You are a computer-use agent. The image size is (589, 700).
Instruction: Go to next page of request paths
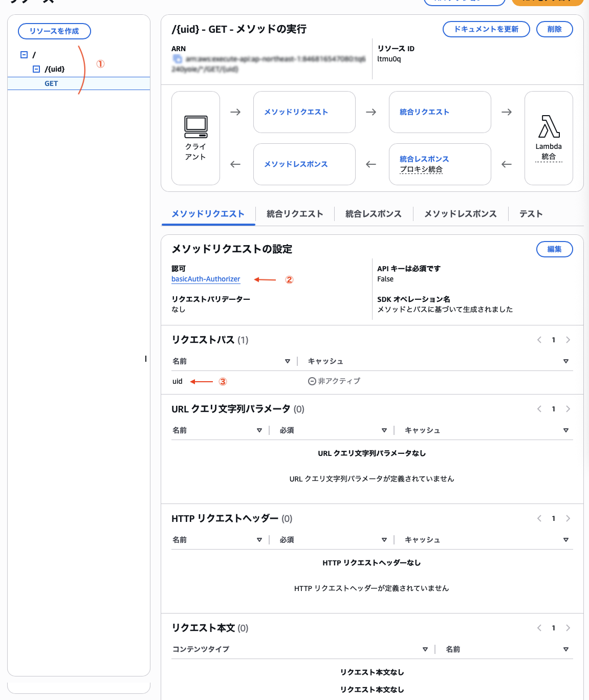coord(568,340)
